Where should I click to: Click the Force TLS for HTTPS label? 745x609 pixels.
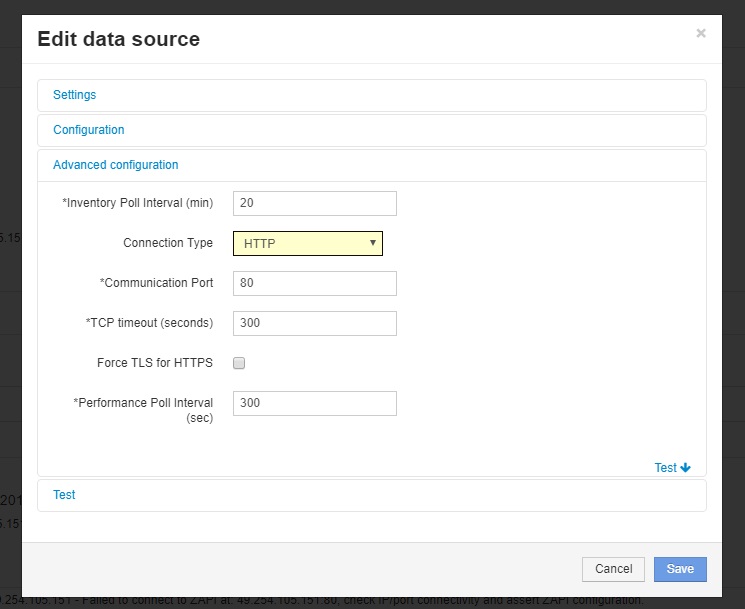pyautogui.click(x=154, y=363)
